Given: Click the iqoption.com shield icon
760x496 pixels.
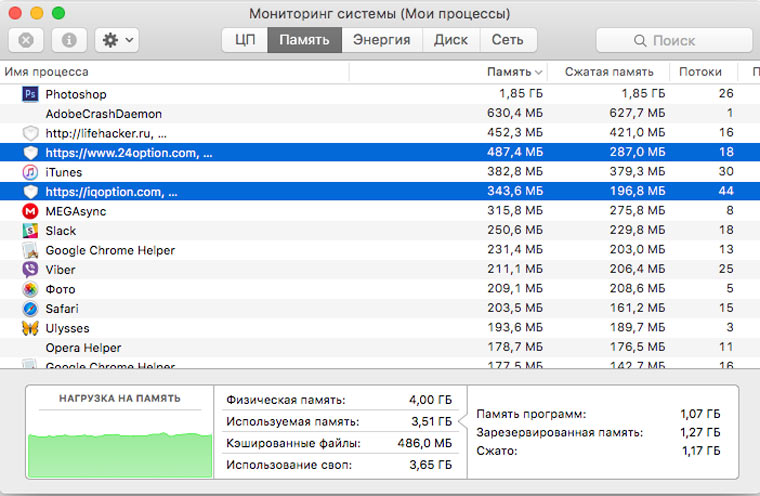Looking at the screenshot, I should (30, 192).
